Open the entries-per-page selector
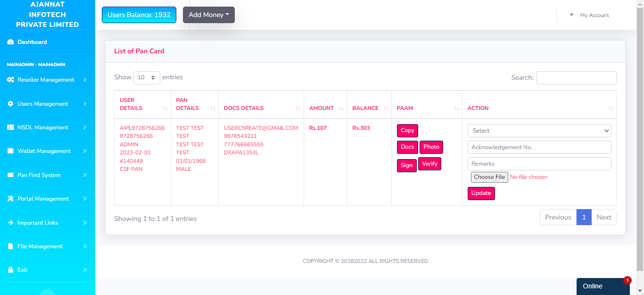Image resolution: width=644 pixels, height=295 pixels. point(147,77)
